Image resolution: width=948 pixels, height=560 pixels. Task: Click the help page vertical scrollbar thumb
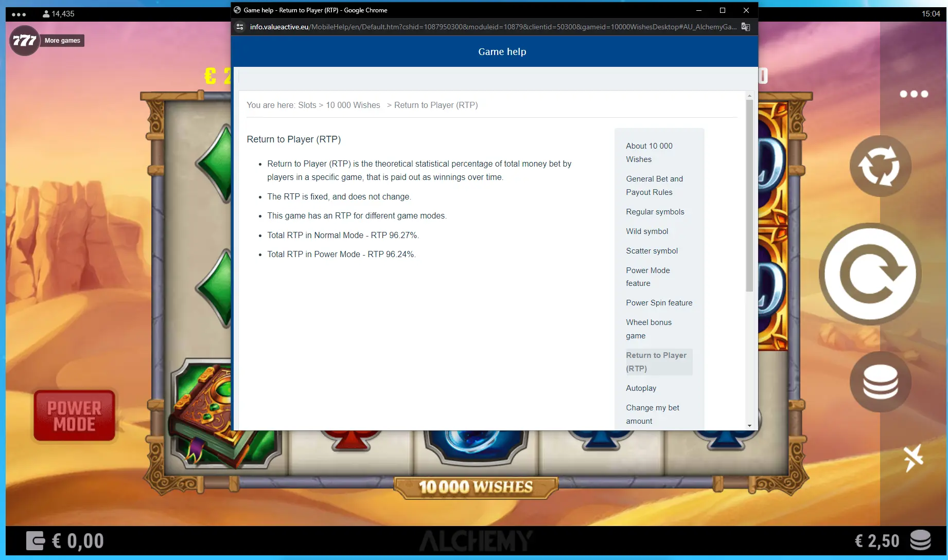[749, 195]
